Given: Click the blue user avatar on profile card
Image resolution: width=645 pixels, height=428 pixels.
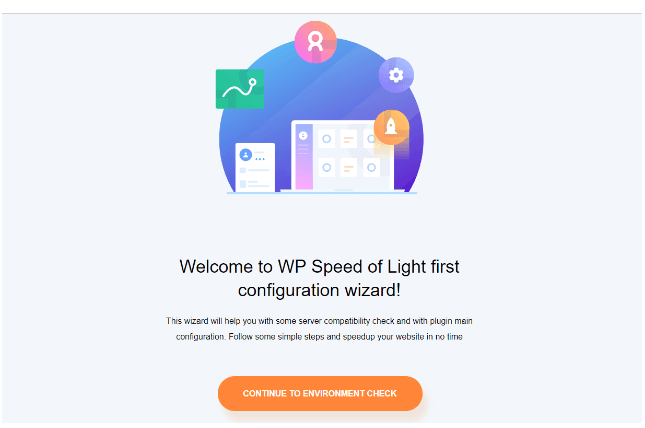Looking at the screenshot, I should 246,155.
